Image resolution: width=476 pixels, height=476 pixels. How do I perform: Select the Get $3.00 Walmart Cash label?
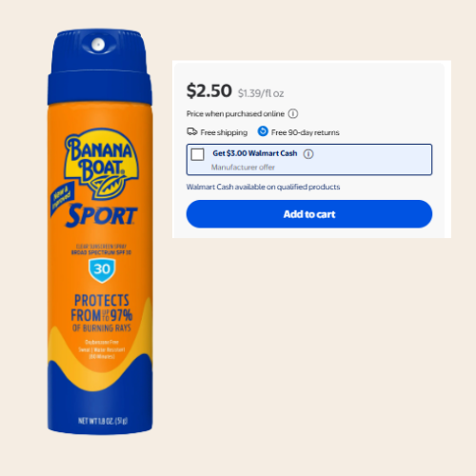(255, 153)
